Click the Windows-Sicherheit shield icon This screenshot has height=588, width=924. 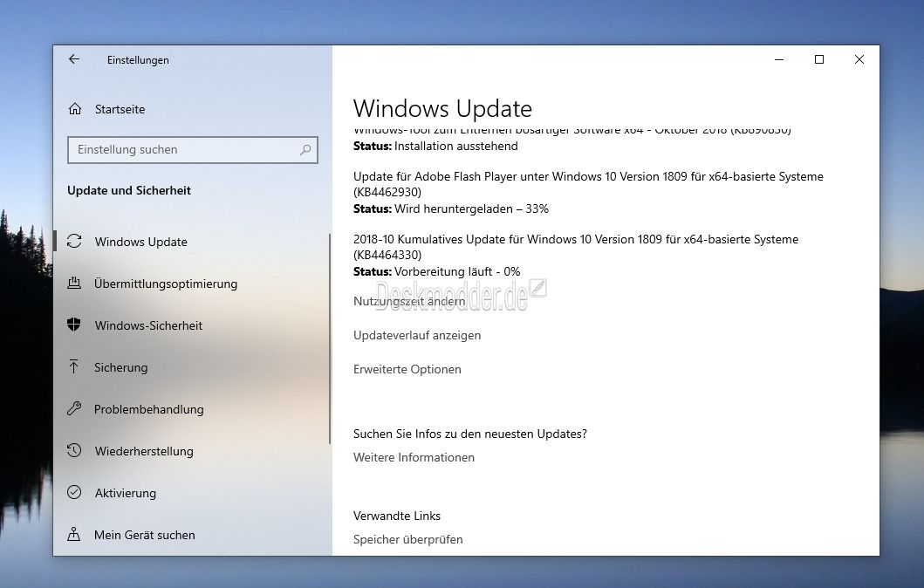pos(73,325)
